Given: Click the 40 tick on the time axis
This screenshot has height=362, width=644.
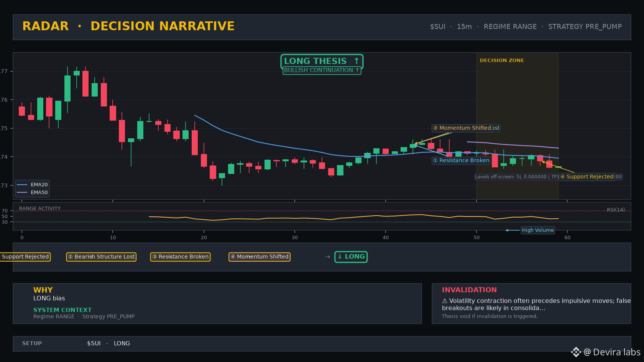Looking at the screenshot, I should (x=386, y=238).
